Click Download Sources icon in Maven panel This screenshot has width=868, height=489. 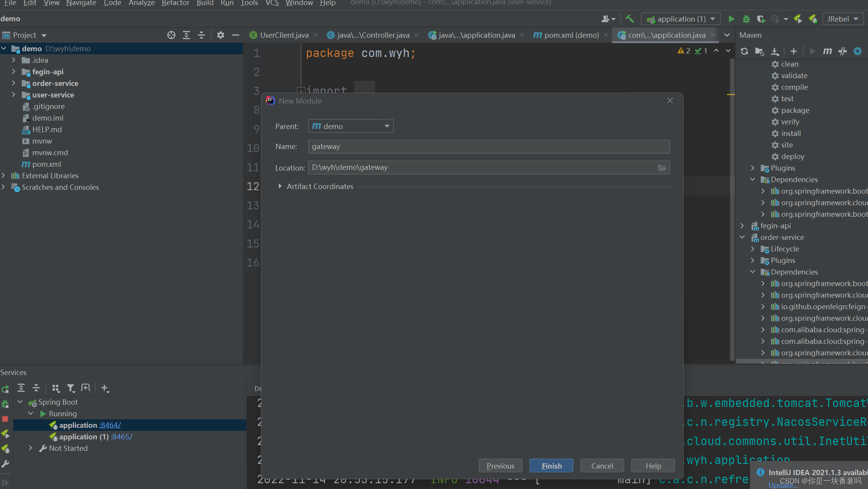[775, 51]
